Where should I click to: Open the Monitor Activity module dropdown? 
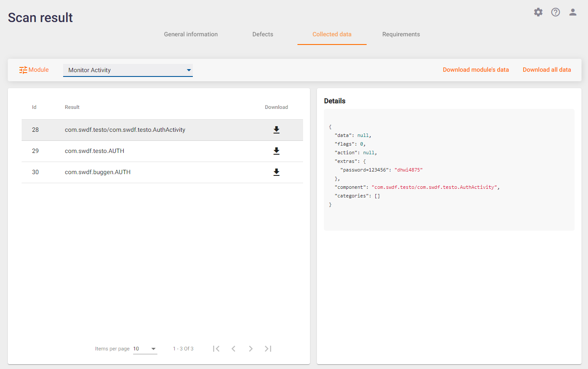[x=128, y=70]
